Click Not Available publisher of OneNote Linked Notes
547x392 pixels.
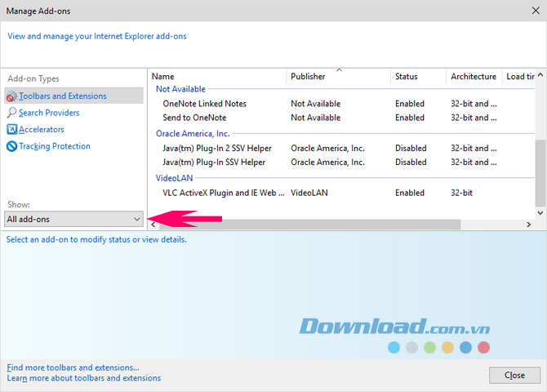[315, 104]
